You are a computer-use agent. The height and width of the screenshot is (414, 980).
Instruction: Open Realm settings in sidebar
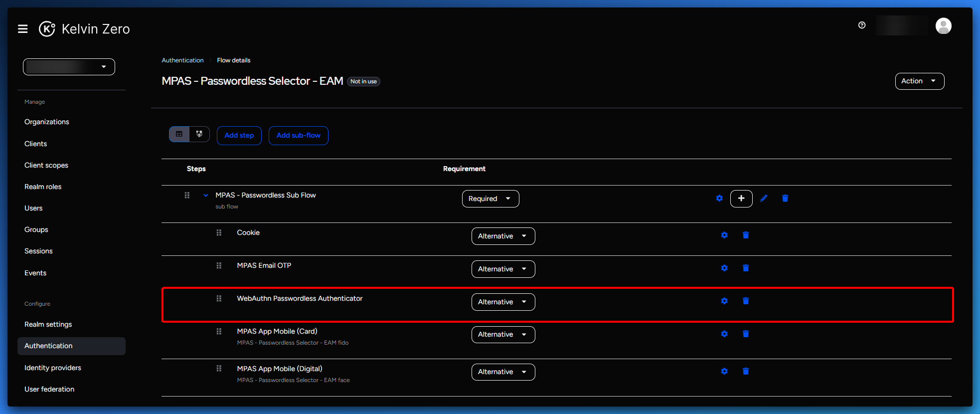tap(48, 324)
